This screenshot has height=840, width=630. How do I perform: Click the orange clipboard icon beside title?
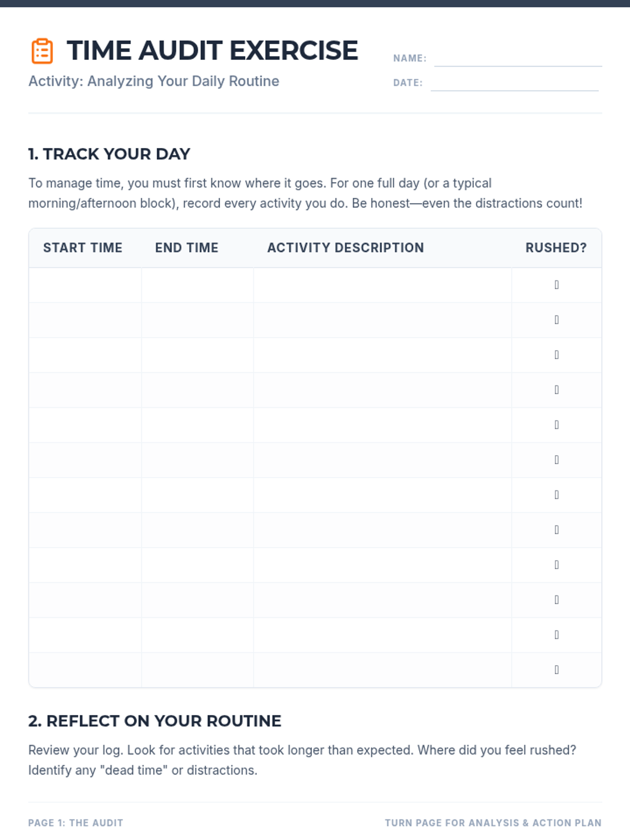[42, 51]
